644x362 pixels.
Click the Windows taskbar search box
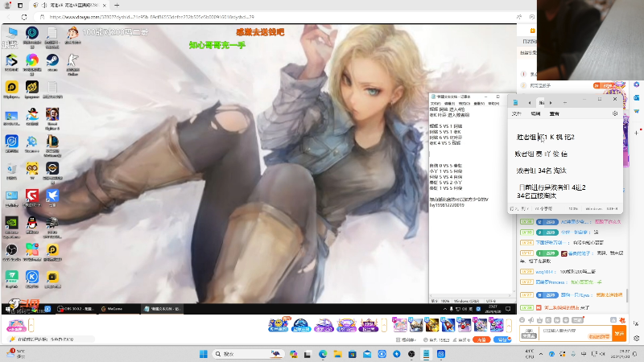pyautogui.click(x=249, y=354)
